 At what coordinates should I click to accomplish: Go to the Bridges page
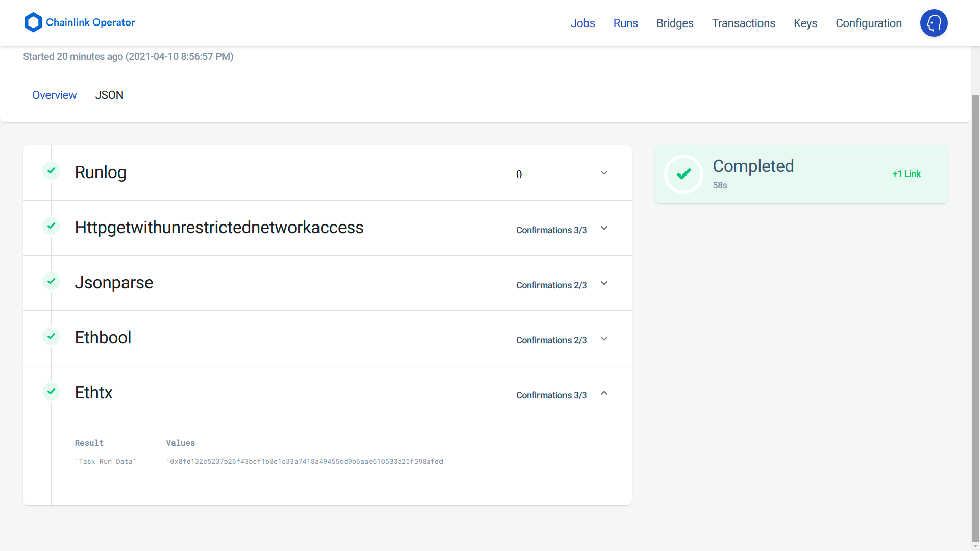(674, 23)
